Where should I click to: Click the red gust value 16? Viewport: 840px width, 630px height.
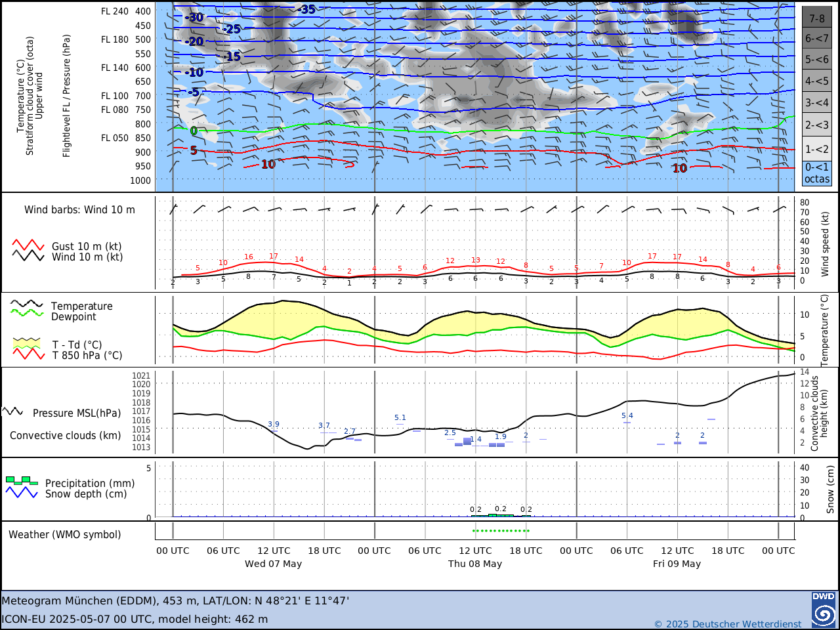tap(249, 257)
